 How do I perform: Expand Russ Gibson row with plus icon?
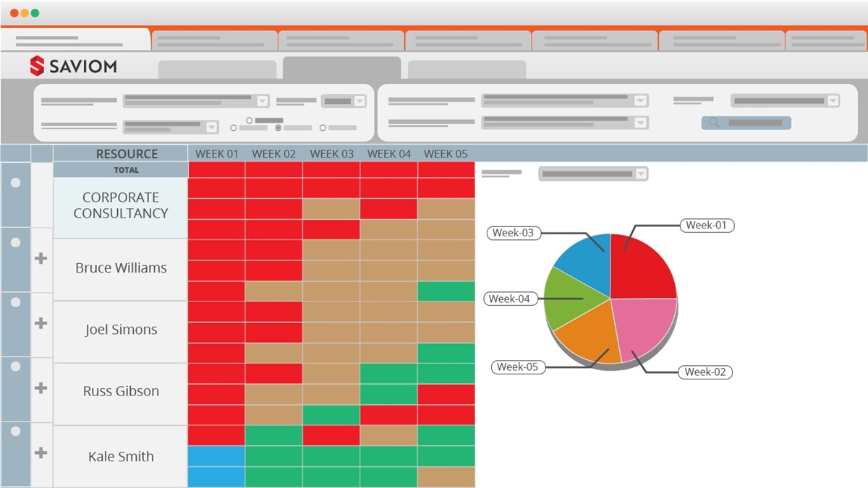click(41, 388)
